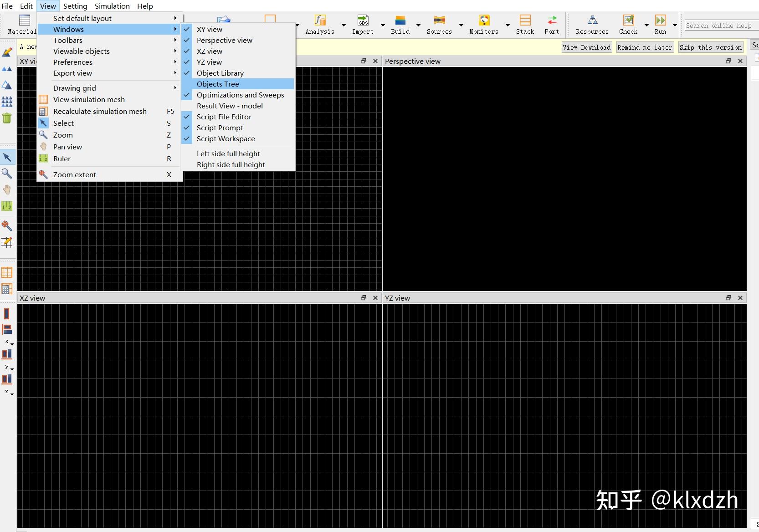Viewport: 759px width, 532px height.
Task: Toggle Perspective view checkbox in submenu
Action: point(238,40)
